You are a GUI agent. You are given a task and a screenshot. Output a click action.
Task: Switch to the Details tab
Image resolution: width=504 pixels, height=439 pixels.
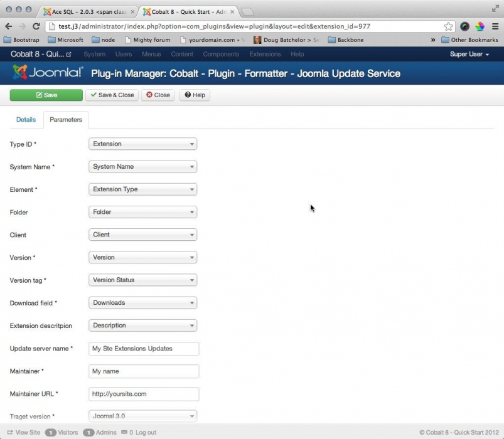[26, 120]
